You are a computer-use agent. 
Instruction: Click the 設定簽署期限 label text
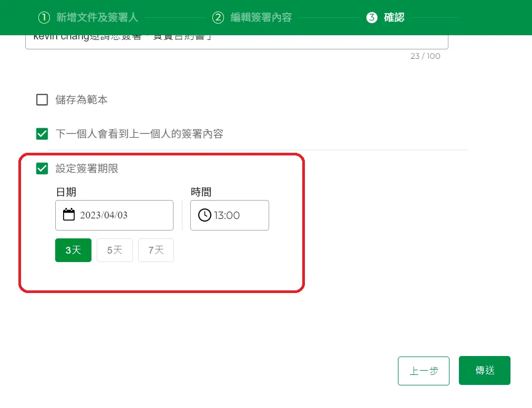point(87,169)
